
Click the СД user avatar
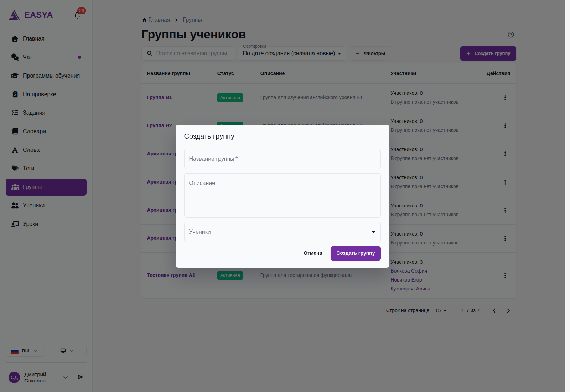tap(14, 377)
